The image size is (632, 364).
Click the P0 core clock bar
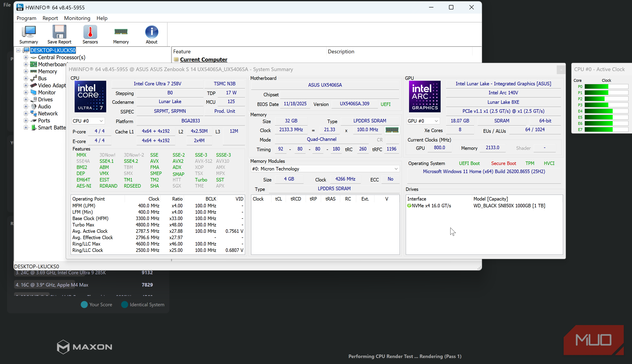tap(606, 86)
